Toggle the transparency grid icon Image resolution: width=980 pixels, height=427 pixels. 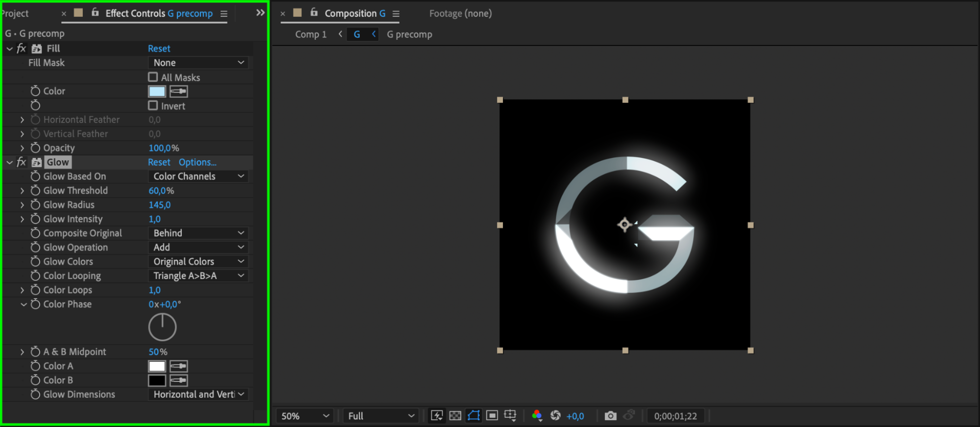point(455,416)
